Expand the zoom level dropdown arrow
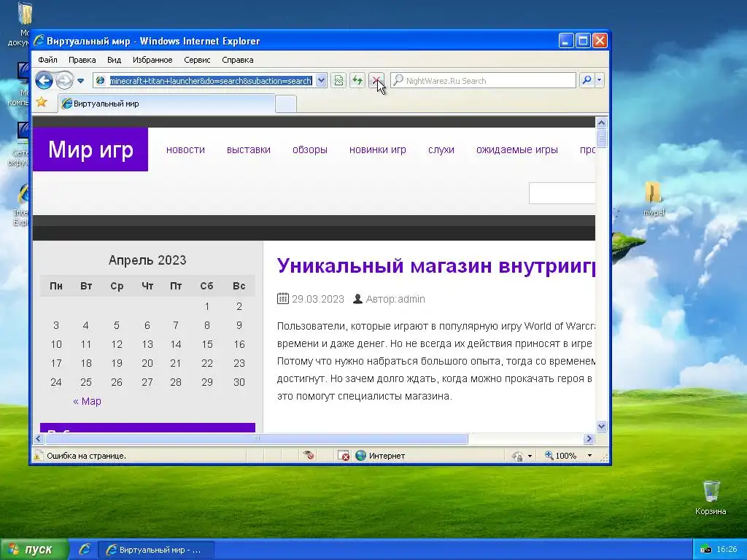 click(x=589, y=456)
